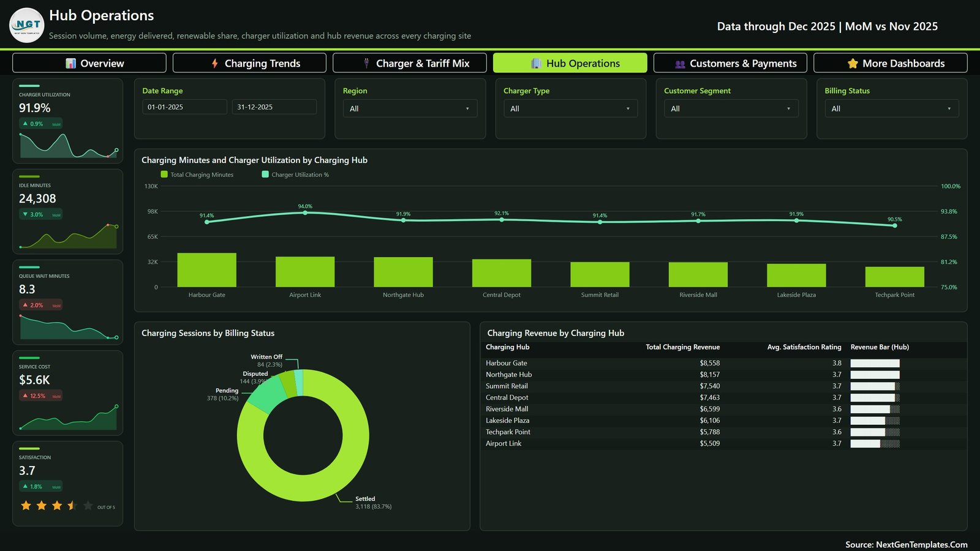Click the Overview tab chart icon
The width and height of the screenshot is (980, 551).
tap(71, 63)
